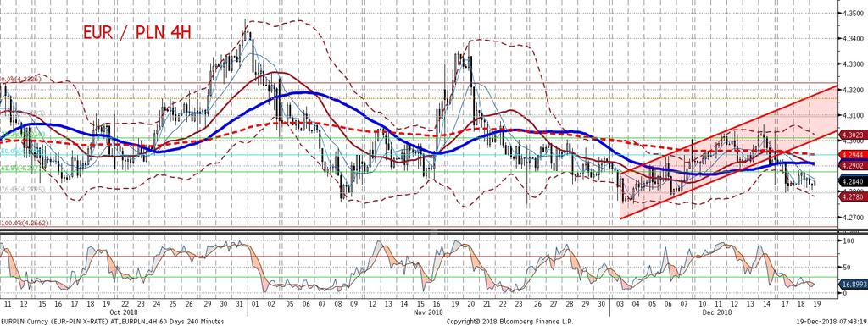This screenshot has height=326, width=868.
Task: Click the date label 31 on time axis
Action: click(x=238, y=305)
